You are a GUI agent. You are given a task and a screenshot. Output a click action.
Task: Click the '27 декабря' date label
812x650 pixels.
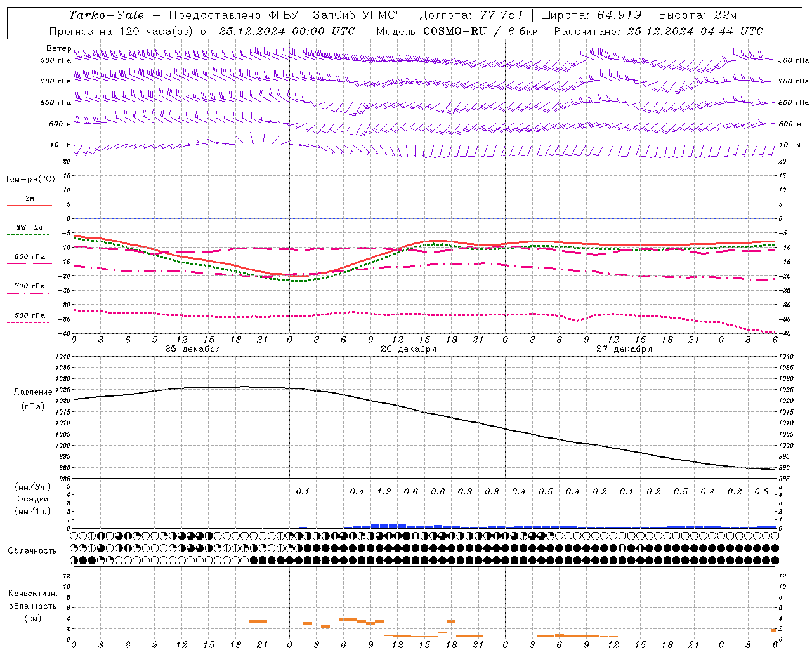624,348
